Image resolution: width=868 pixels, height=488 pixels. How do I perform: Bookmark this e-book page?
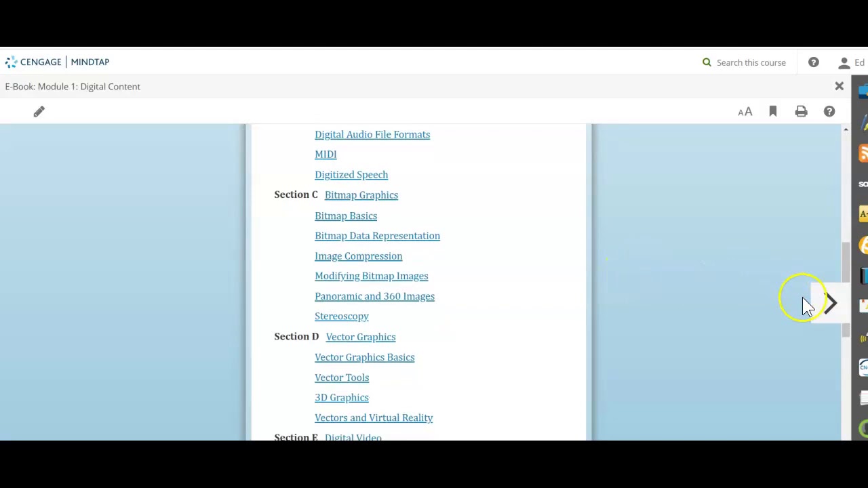tap(773, 112)
